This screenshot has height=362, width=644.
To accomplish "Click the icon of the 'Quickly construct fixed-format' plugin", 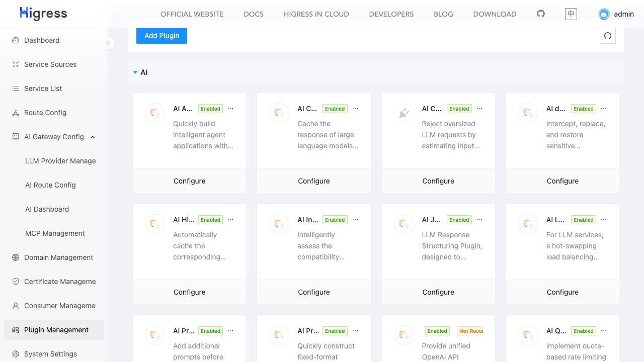I will 279,335.
